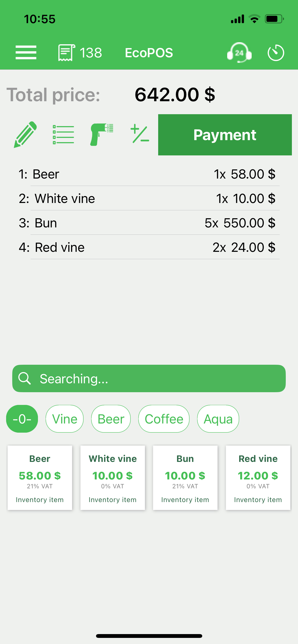Select the Bun 5x order line
The height and width of the screenshot is (644, 298).
(149, 223)
